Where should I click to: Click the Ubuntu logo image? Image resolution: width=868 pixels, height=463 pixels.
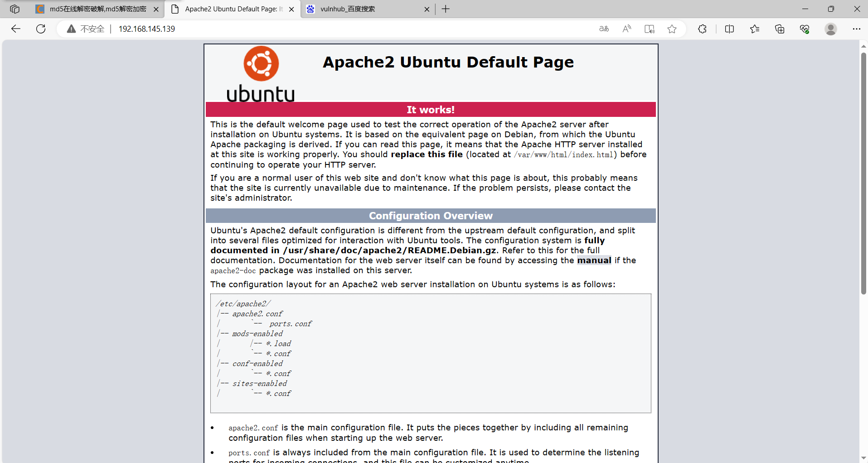(261, 74)
